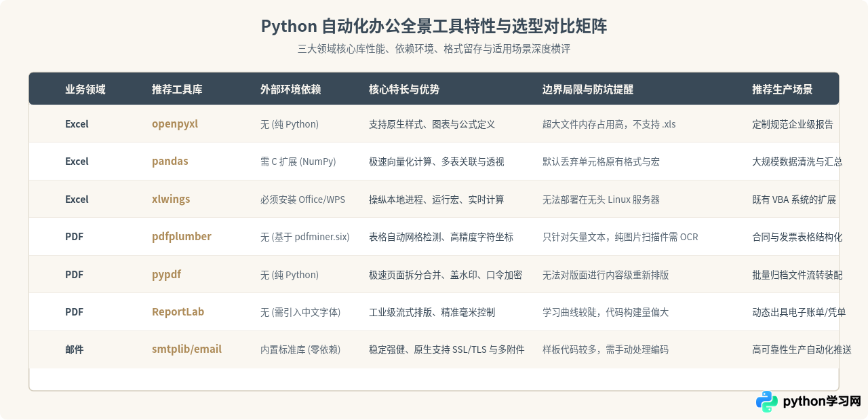The height and width of the screenshot is (420, 868).
Task: Click the '必须安装 Office/WPS' cell
Action: [302, 199]
